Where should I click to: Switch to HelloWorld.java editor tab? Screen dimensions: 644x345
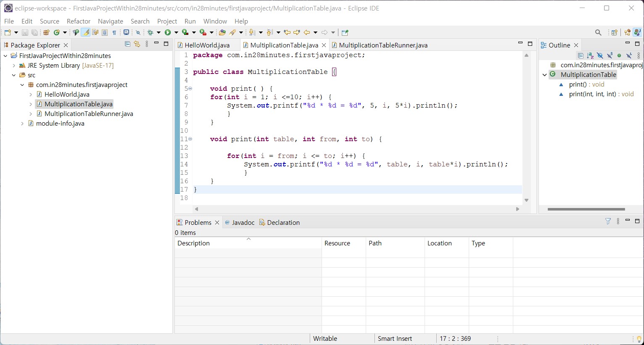[x=207, y=45]
